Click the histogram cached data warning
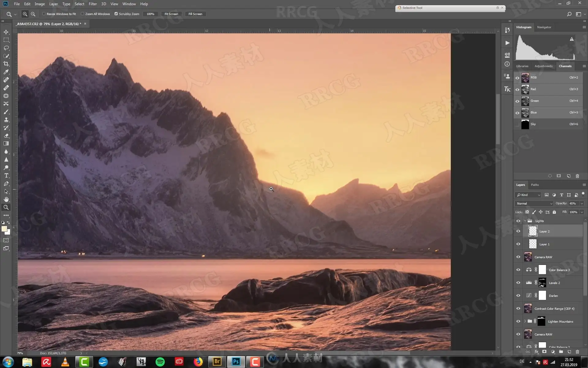 point(571,39)
